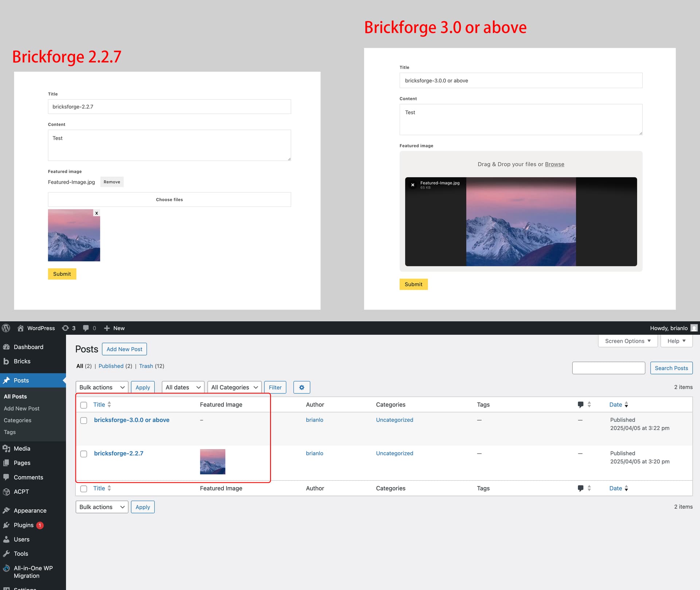Click the Tools wrench icon in sidebar
The image size is (700, 590).
pyautogui.click(x=6, y=554)
